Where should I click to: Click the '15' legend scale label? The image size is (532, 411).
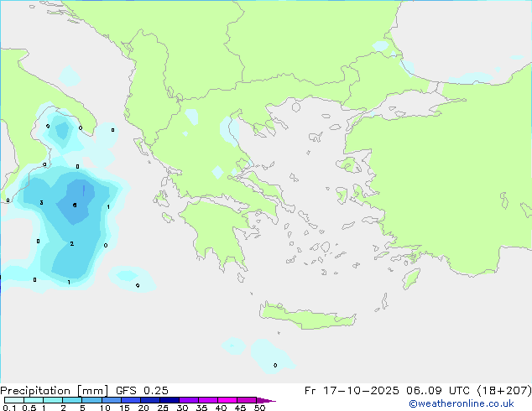[x=124, y=408]
